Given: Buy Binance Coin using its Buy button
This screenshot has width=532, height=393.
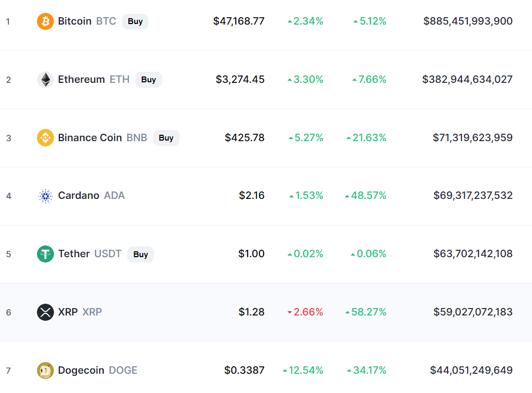Looking at the screenshot, I should [166, 138].
